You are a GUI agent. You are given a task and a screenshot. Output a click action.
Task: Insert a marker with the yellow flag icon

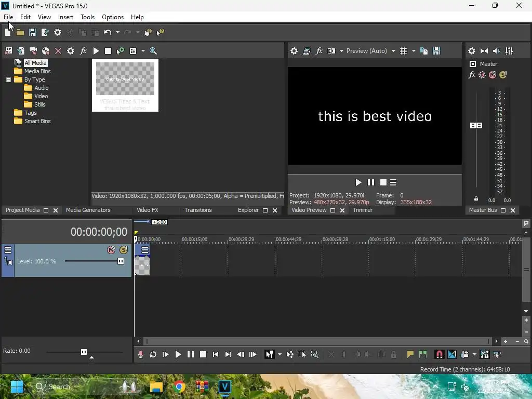pos(410,354)
